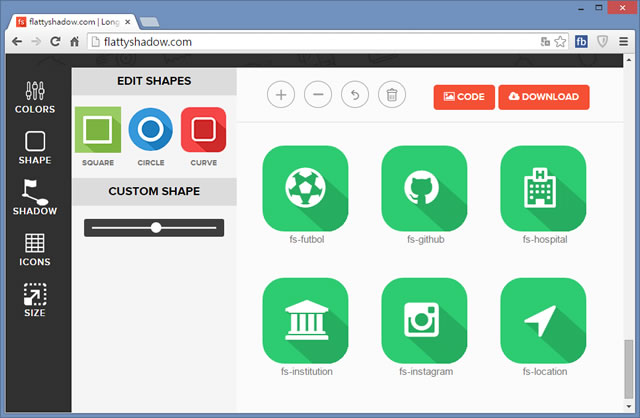Close the flattyshadow.com tab
Viewport: 640px width, 418px height.
[128, 22]
